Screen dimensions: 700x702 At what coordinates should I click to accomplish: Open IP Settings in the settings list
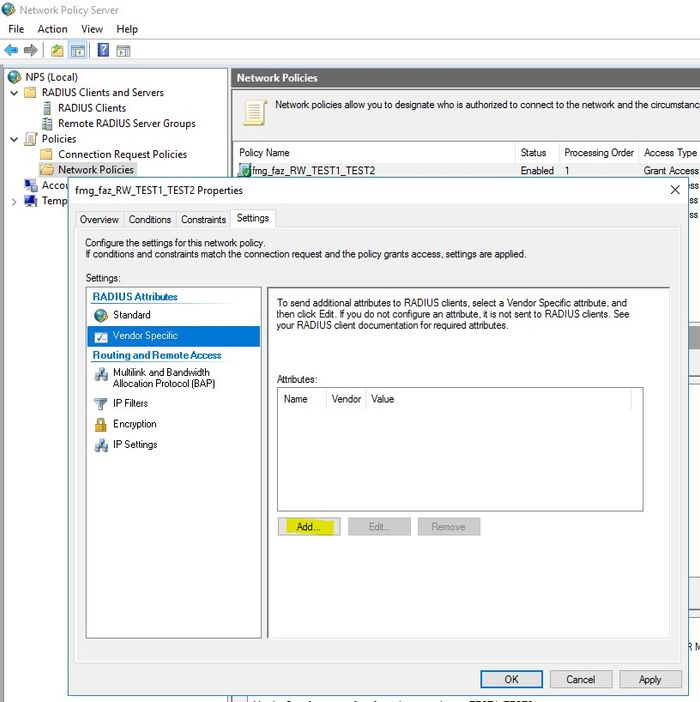134,445
